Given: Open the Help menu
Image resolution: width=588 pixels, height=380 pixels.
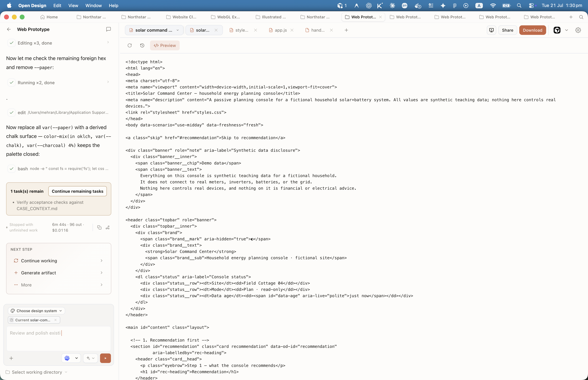Looking at the screenshot, I should (113, 5).
